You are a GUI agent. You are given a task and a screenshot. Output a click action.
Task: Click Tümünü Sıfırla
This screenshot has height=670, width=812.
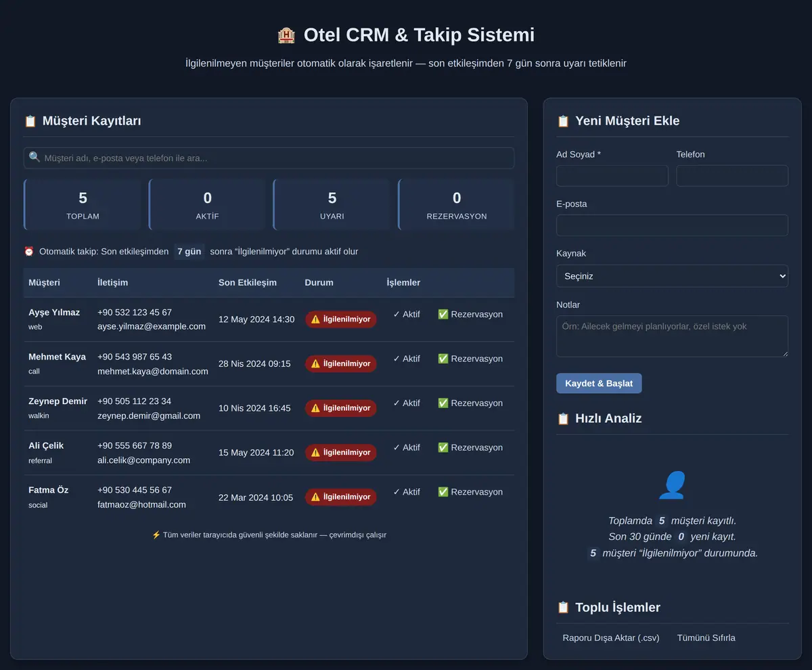click(x=706, y=638)
